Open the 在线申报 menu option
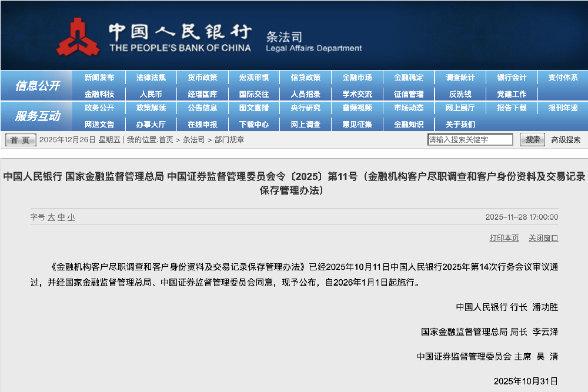Screen dimensions: 588x392 [202, 124]
